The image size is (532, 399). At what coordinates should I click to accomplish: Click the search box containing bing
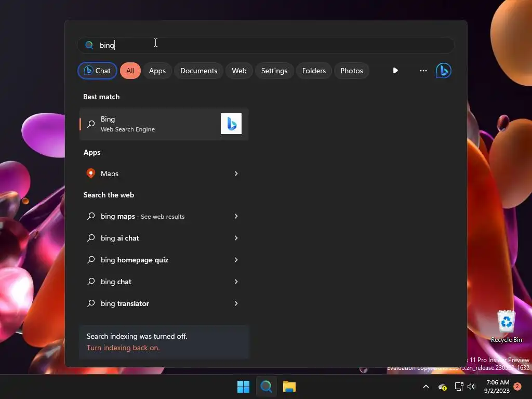(265, 45)
